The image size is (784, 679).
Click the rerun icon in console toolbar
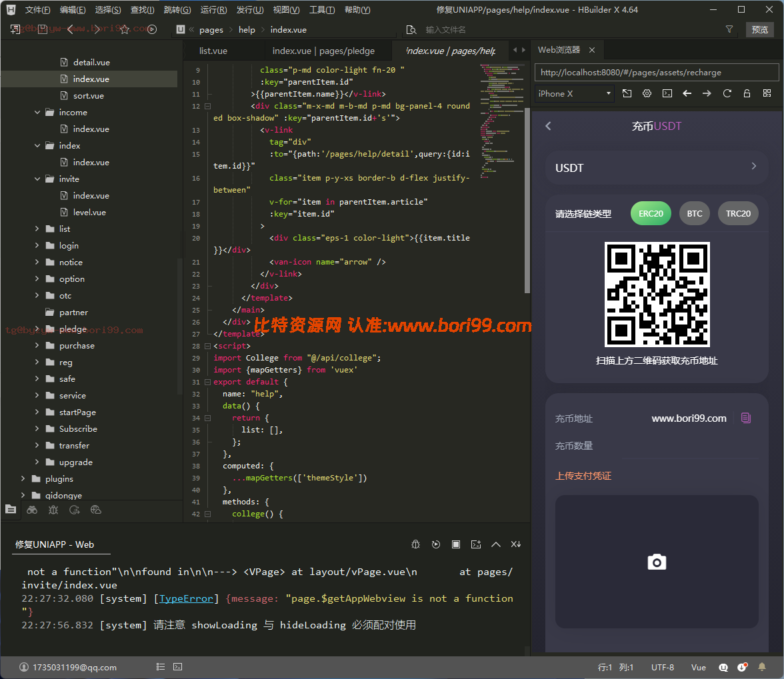[436, 544]
